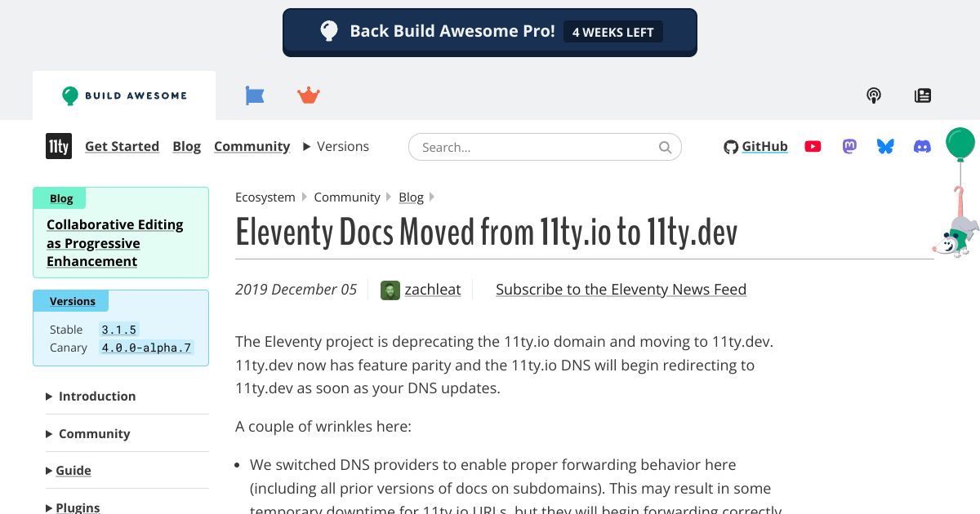Expand the Introduction sidebar section

96,396
